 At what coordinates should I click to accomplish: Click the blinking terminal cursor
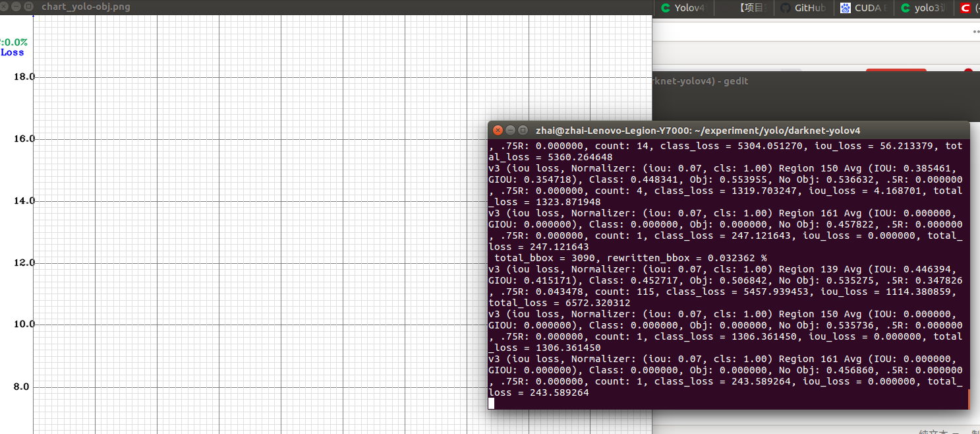click(490, 403)
